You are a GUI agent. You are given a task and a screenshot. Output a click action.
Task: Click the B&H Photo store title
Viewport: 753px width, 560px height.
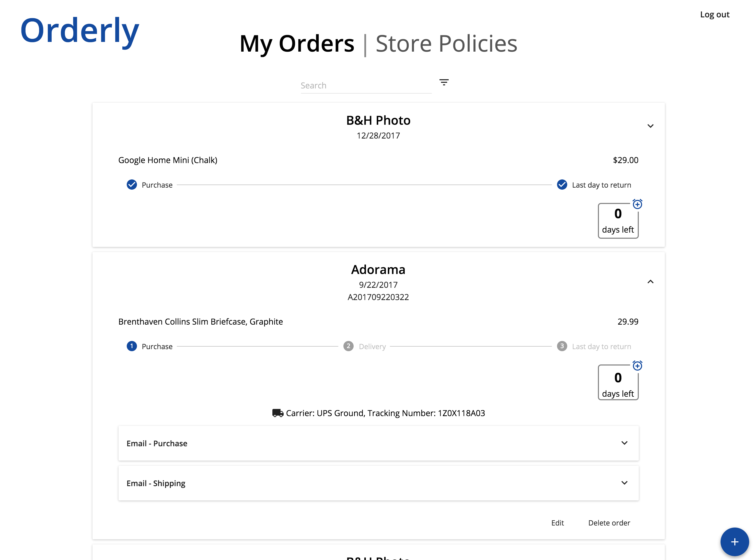coord(378,120)
